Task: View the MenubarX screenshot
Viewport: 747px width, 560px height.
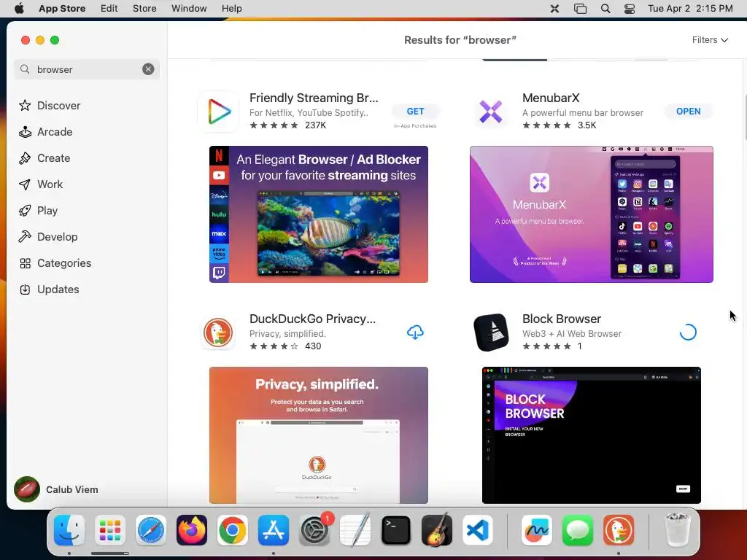Action: [591, 214]
